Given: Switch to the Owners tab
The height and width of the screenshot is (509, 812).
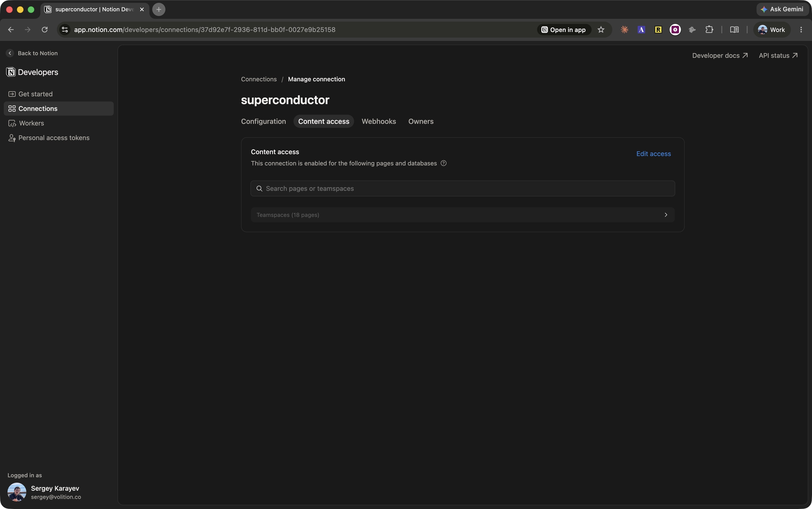Looking at the screenshot, I should (421, 121).
